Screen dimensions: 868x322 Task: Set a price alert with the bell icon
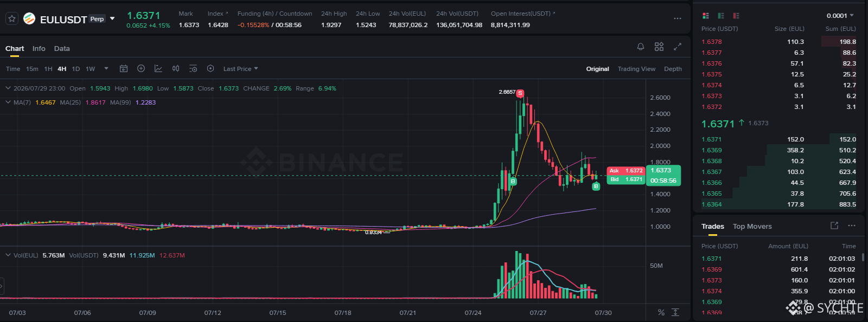[x=641, y=47]
